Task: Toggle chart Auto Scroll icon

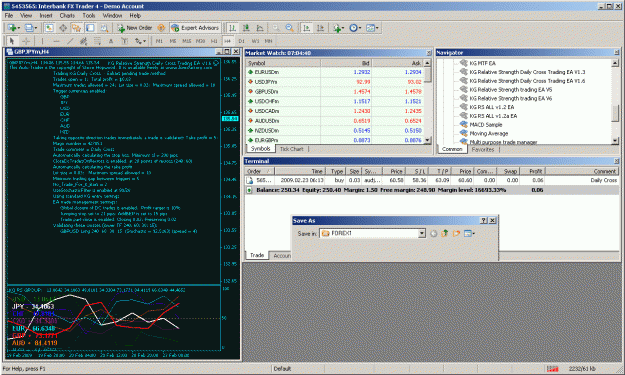Action: tap(306, 28)
